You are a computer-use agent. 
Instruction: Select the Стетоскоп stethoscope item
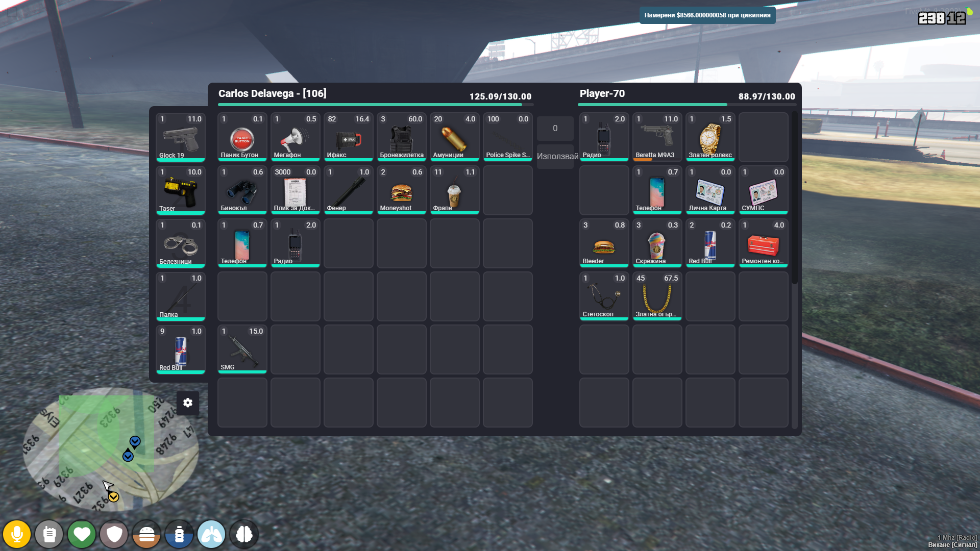tap(604, 296)
